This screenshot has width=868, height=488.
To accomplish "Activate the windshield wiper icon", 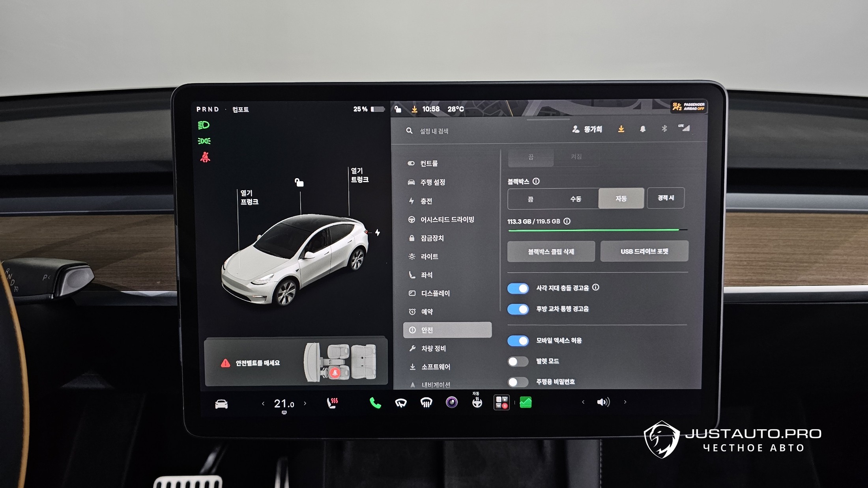I will coord(400,403).
